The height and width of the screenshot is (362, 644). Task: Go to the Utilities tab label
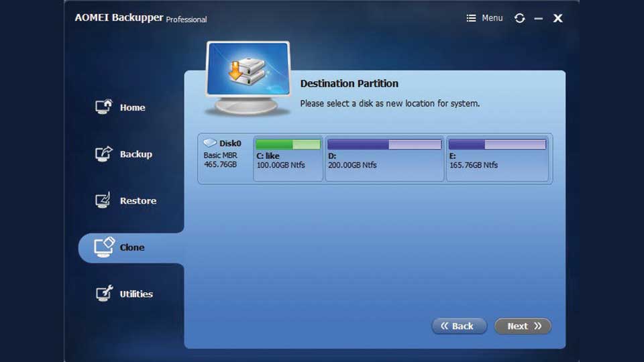tap(136, 294)
